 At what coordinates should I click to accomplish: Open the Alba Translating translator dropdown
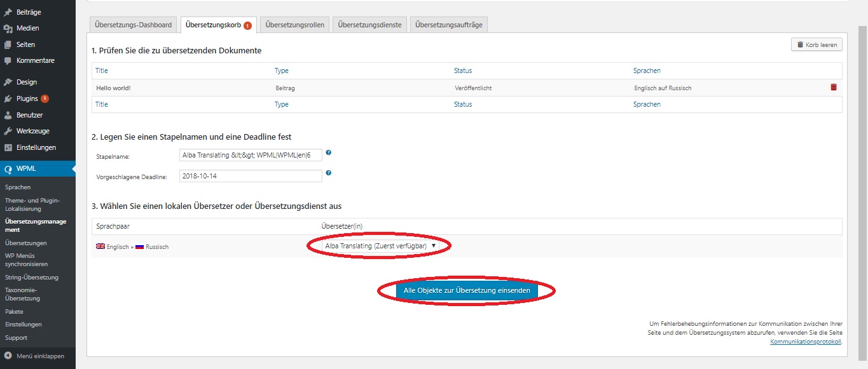(380, 246)
